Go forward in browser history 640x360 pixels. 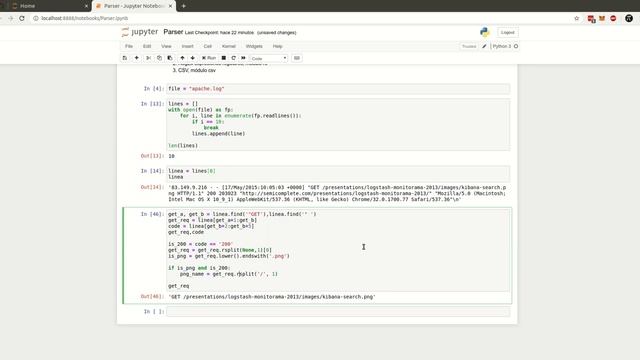pos(11,18)
